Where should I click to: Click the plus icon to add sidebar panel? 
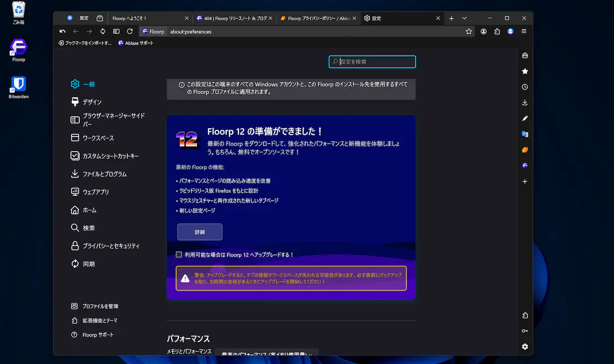(x=525, y=182)
